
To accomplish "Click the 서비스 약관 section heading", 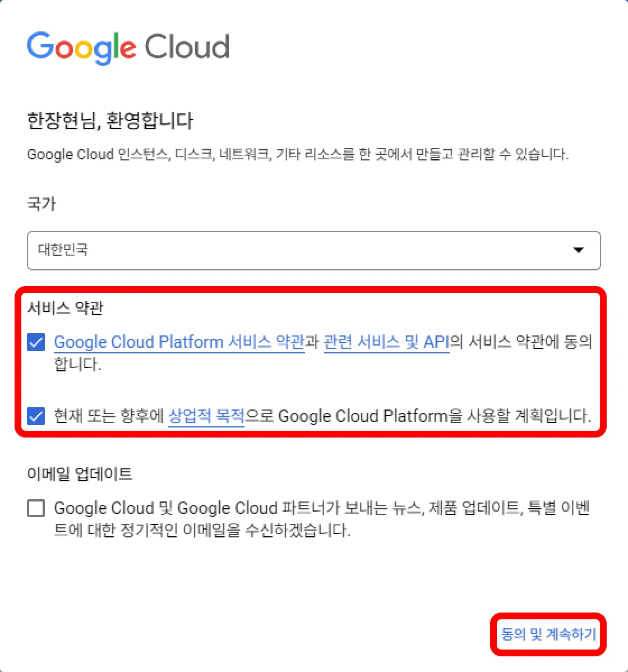I will (65, 307).
